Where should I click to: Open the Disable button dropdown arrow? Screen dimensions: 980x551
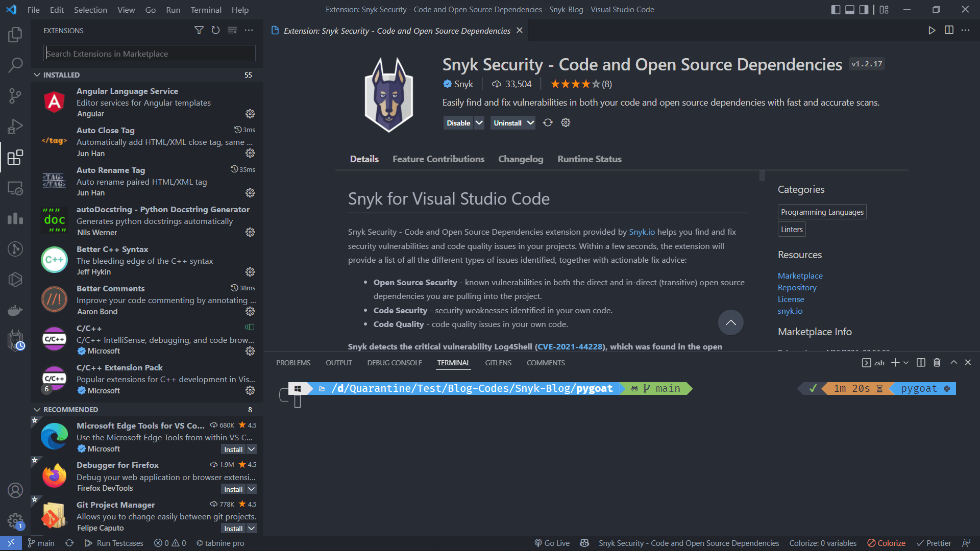(x=479, y=123)
